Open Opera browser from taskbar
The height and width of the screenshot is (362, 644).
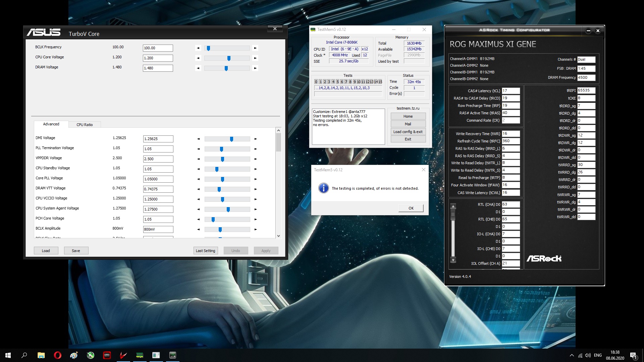tap(57, 355)
